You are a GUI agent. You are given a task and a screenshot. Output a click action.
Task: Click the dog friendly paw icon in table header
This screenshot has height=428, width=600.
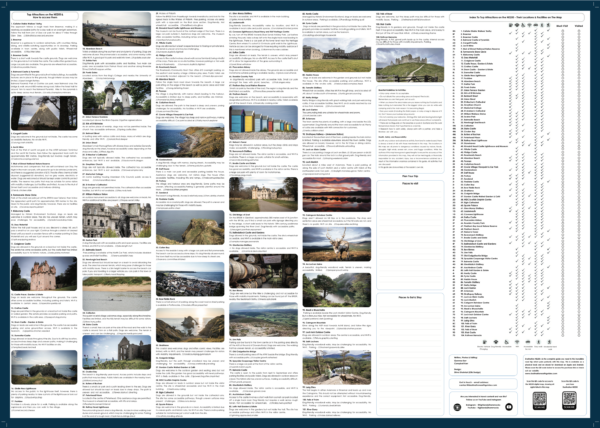pyautogui.click(x=517, y=25)
